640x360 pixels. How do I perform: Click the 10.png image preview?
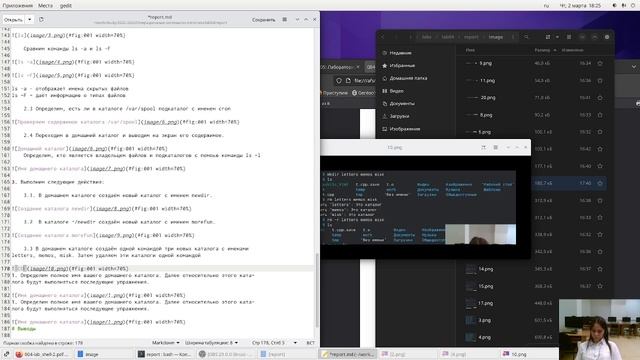(418, 207)
